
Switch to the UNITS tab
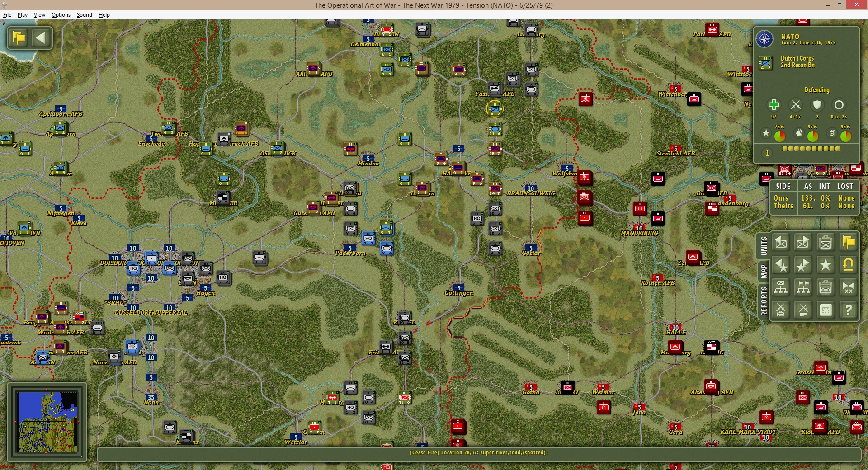[x=764, y=246]
